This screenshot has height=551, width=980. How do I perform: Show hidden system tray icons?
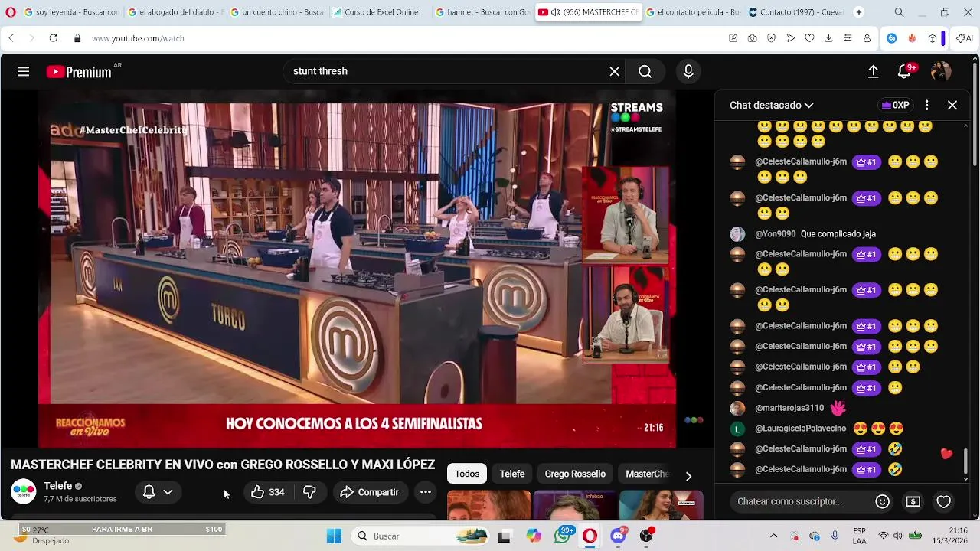[773, 536]
